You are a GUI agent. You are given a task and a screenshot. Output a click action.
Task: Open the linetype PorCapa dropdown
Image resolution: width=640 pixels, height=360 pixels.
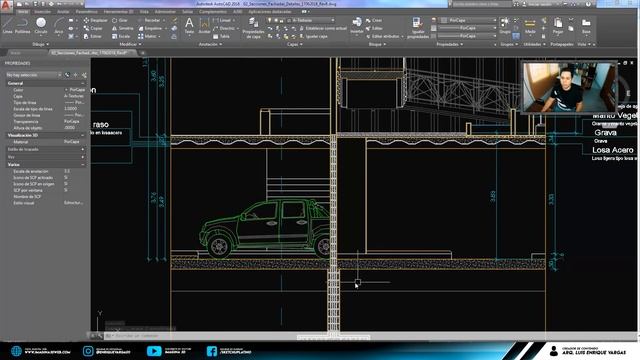point(468,36)
